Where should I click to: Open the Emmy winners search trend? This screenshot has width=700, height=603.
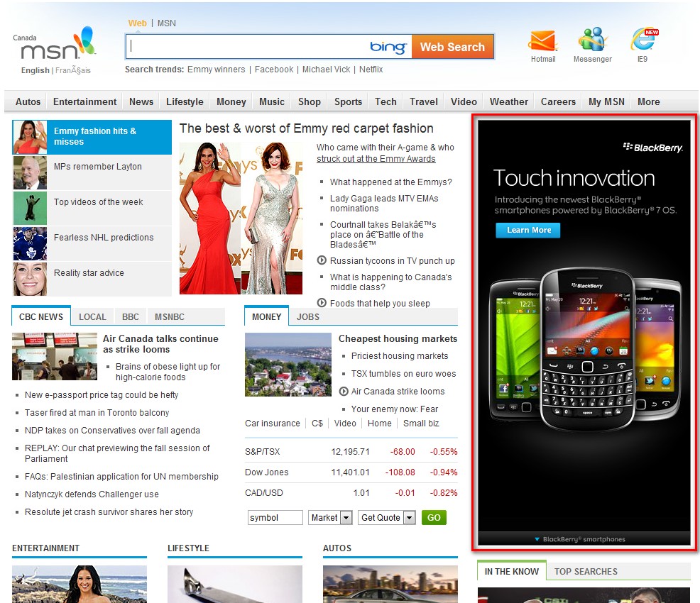click(216, 69)
